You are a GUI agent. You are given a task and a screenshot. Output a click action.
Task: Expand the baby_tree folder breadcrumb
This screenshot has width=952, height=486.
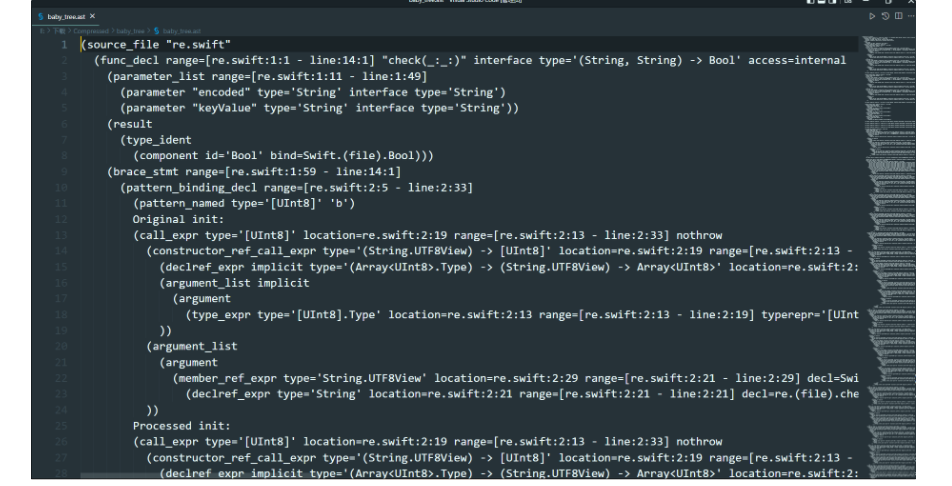[x=131, y=31]
